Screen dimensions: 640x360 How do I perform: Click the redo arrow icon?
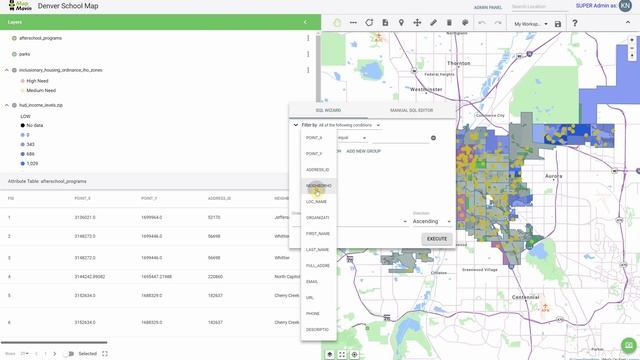coord(498,23)
